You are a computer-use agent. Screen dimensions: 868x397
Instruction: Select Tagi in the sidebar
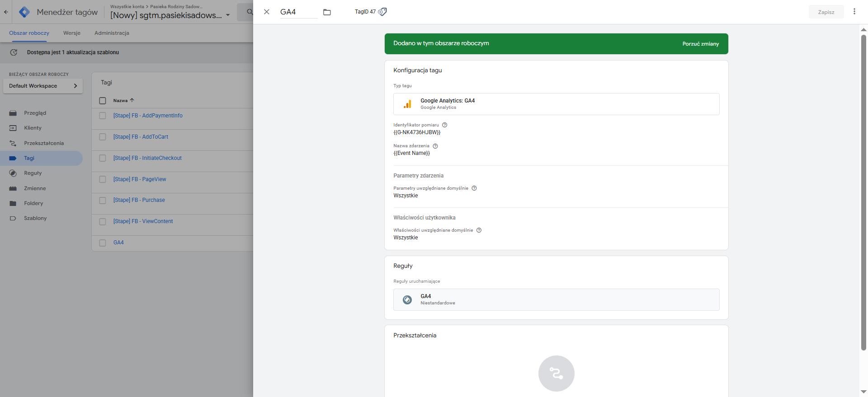coord(29,158)
